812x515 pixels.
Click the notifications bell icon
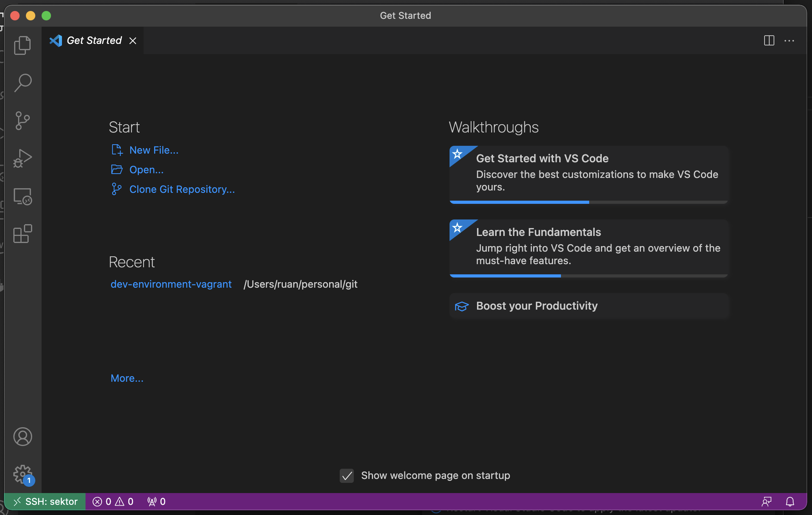click(x=790, y=502)
